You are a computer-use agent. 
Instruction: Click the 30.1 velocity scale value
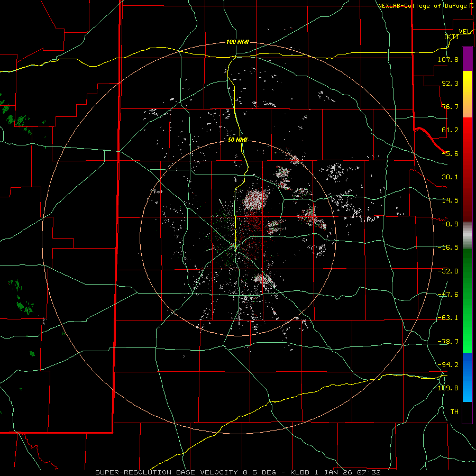[x=450, y=177]
